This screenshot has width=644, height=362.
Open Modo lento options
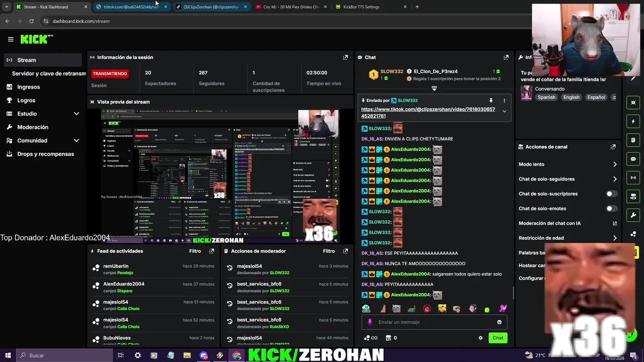(568, 164)
